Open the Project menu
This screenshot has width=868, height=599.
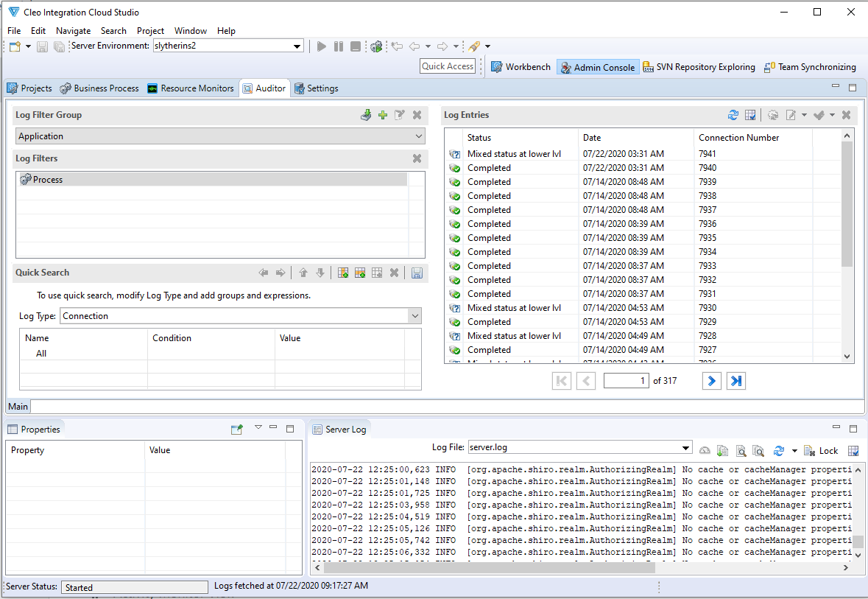(x=151, y=31)
